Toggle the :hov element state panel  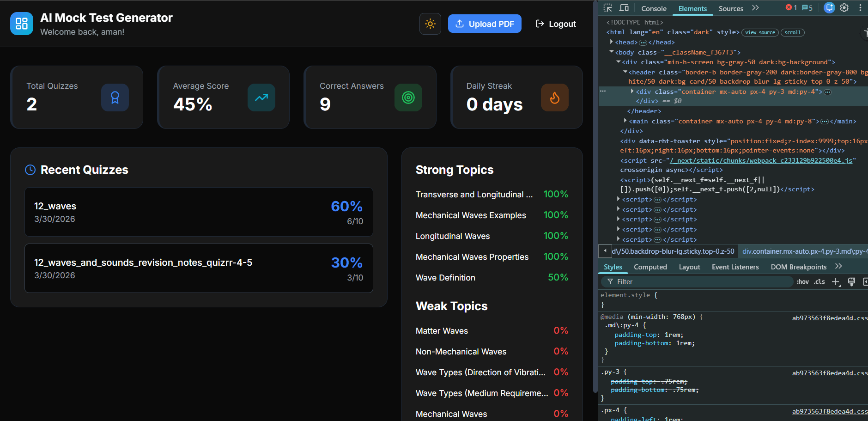(x=802, y=282)
